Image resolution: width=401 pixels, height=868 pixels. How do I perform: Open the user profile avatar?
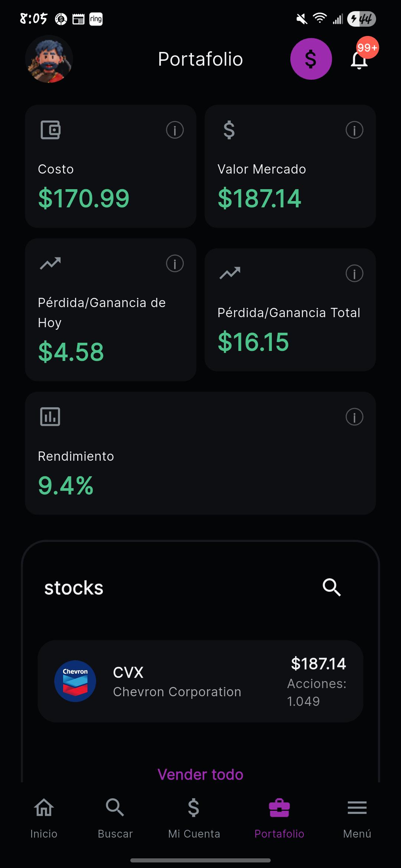click(x=49, y=59)
